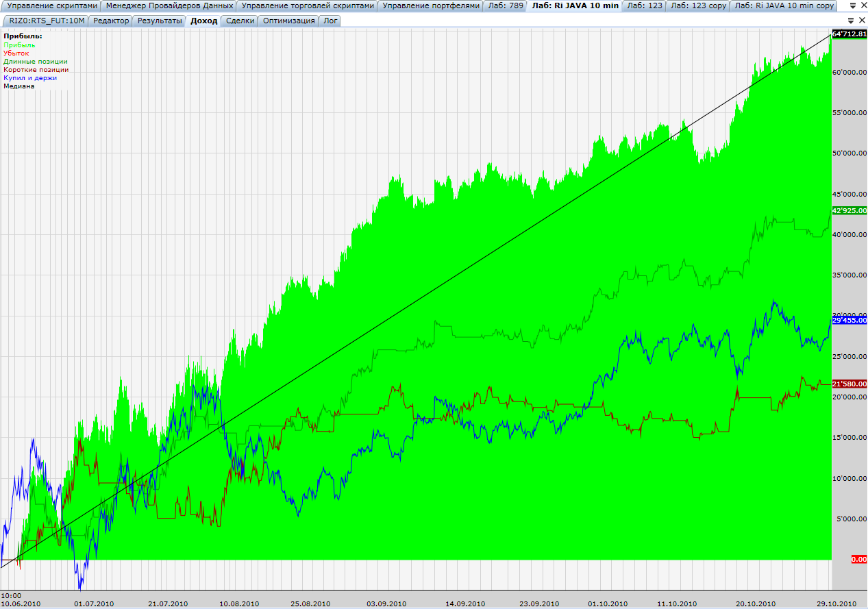Screen dimensions: 868x609
Task: Switch to Управление портфелями tab
Action: (431, 5)
